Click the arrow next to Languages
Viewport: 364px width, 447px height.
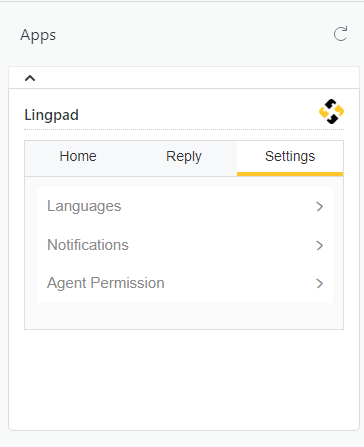pyautogui.click(x=320, y=207)
